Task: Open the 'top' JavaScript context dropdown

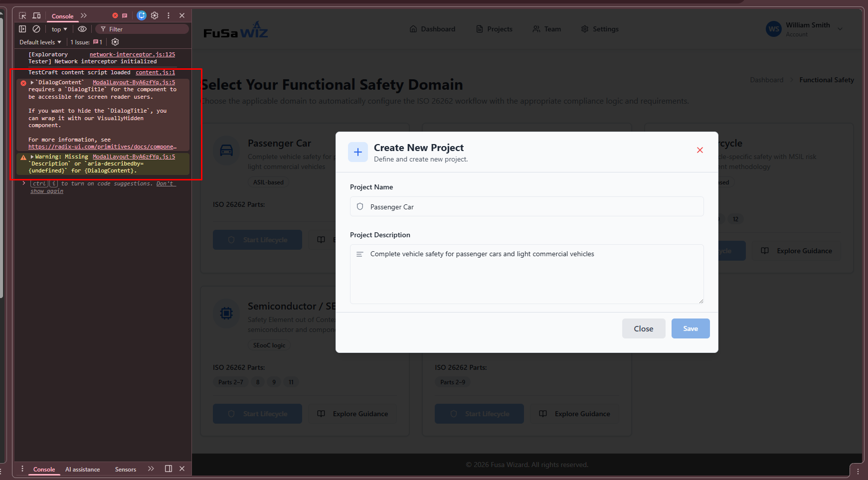Action: click(x=59, y=29)
